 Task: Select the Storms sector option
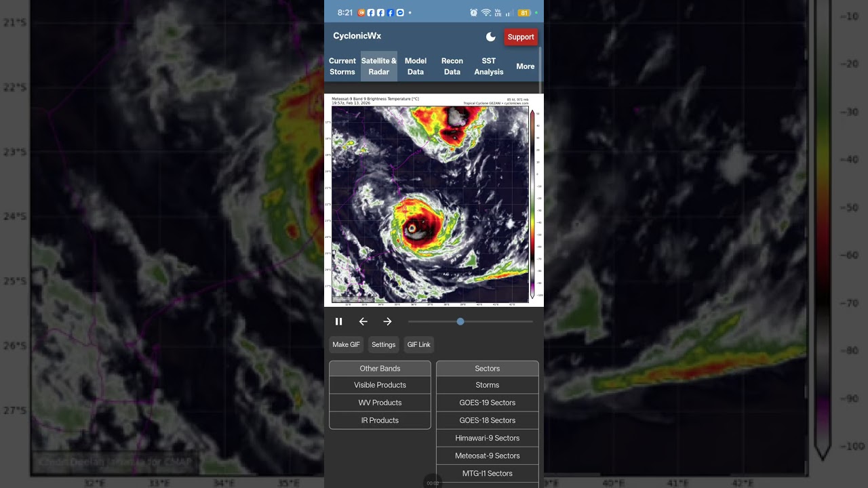(x=488, y=385)
